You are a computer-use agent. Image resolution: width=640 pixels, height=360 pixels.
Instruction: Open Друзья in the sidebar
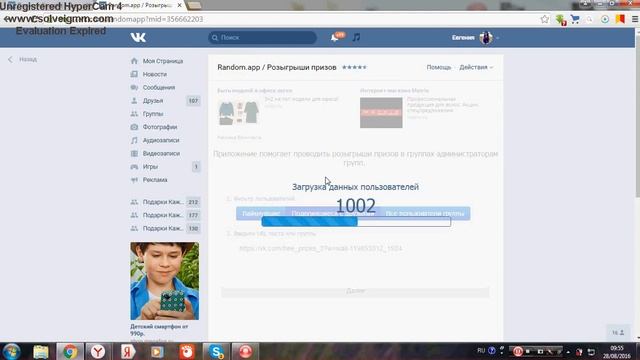153,100
